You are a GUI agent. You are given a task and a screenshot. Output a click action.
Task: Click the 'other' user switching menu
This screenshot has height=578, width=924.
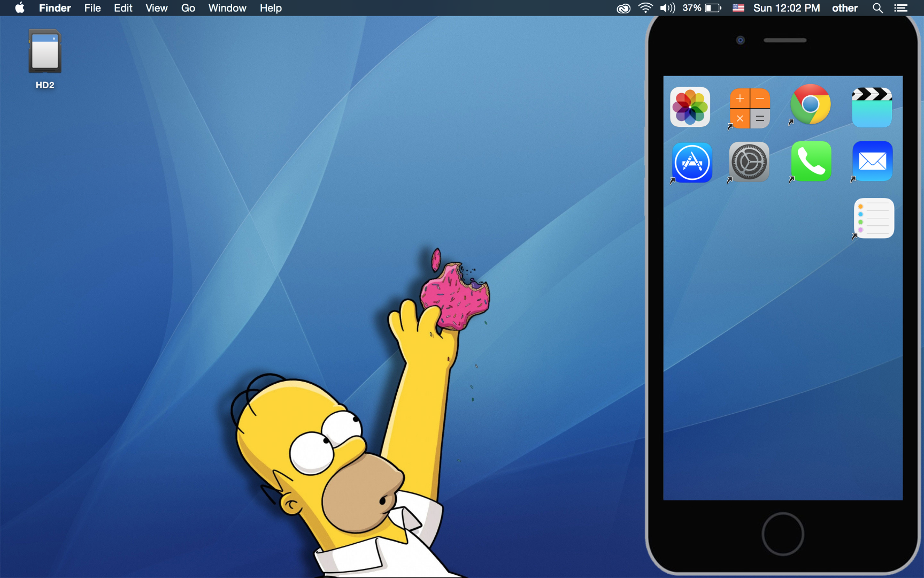(x=845, y=8)
